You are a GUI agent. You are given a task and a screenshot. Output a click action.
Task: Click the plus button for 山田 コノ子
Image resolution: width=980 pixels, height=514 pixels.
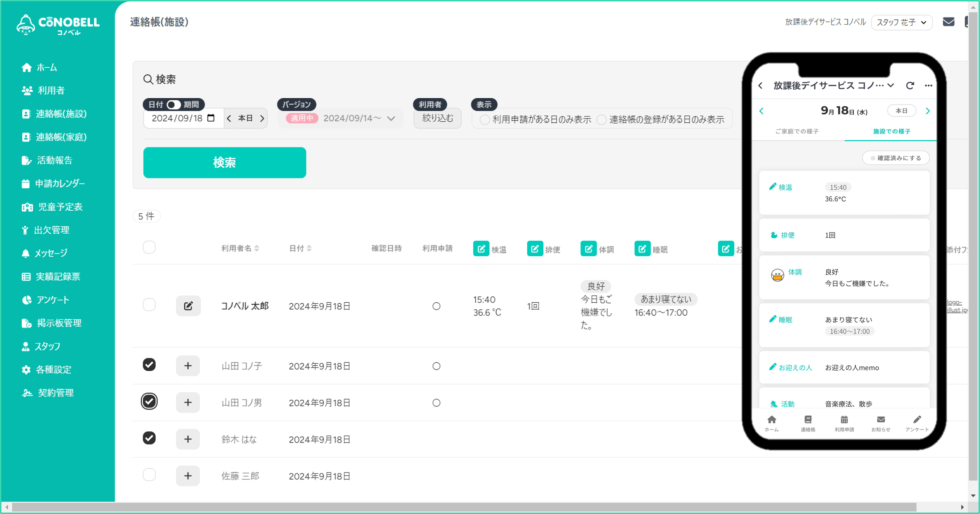[188, 366]
